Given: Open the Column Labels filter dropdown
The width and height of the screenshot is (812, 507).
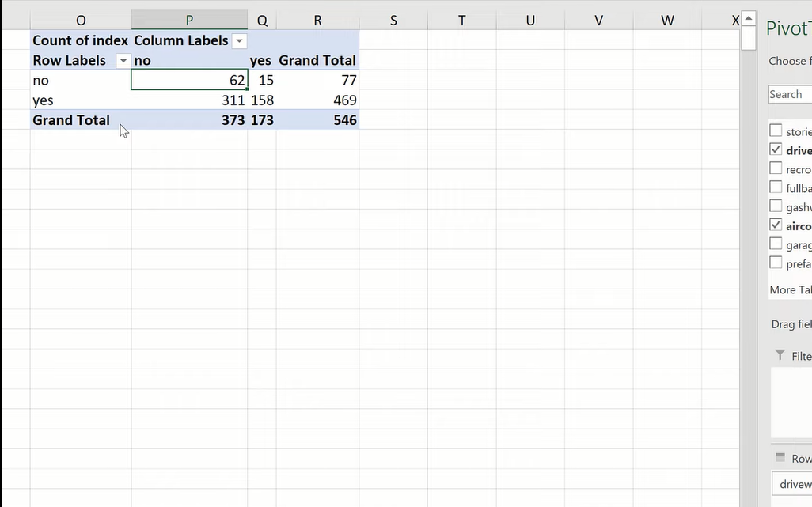Looking at the screenshot, I should (239, 41).
